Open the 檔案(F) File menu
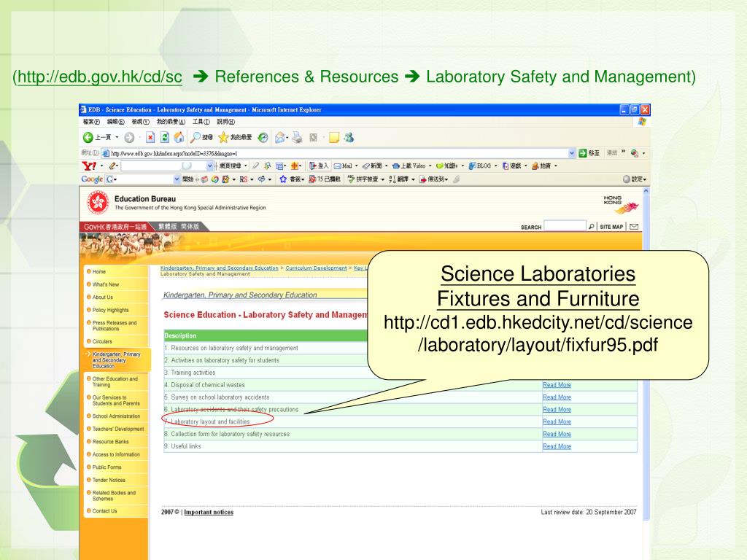Viewport: 747px width, 560px height. coord(91,122)
